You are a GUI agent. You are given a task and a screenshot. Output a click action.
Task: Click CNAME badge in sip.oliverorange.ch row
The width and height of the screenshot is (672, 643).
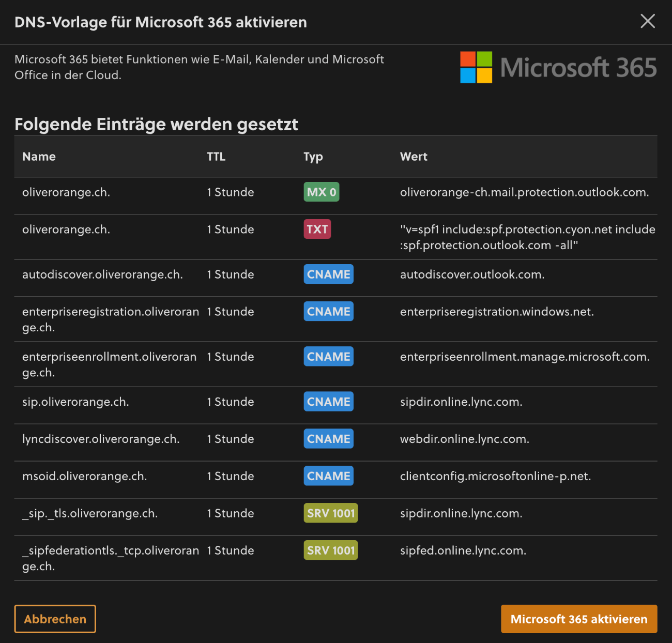tap(329, 402)
